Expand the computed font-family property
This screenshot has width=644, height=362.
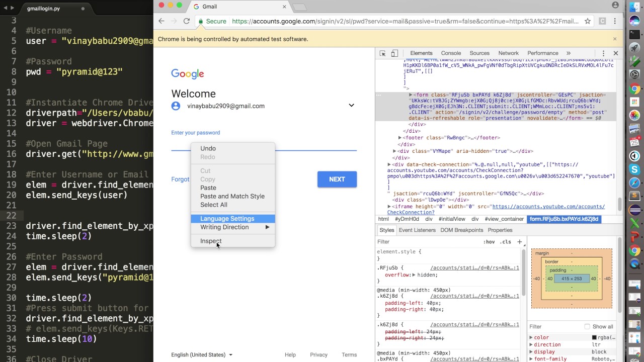tap(531, 359)
